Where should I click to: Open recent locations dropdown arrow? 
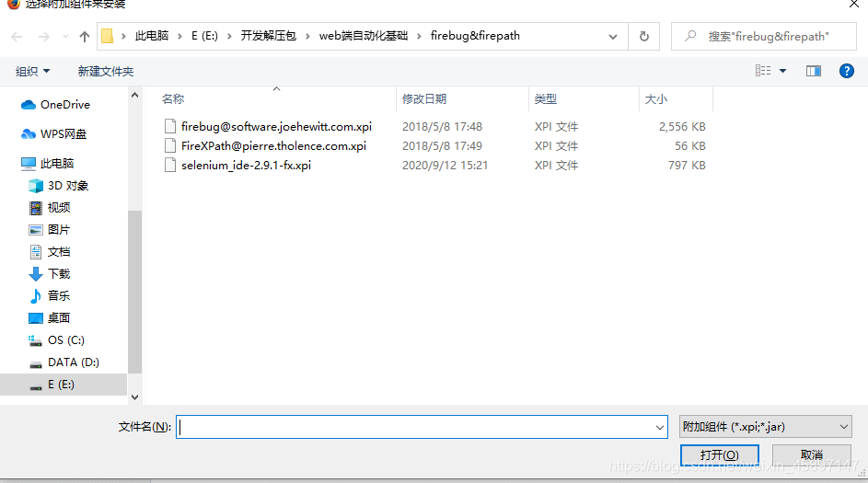coord(65,37)
